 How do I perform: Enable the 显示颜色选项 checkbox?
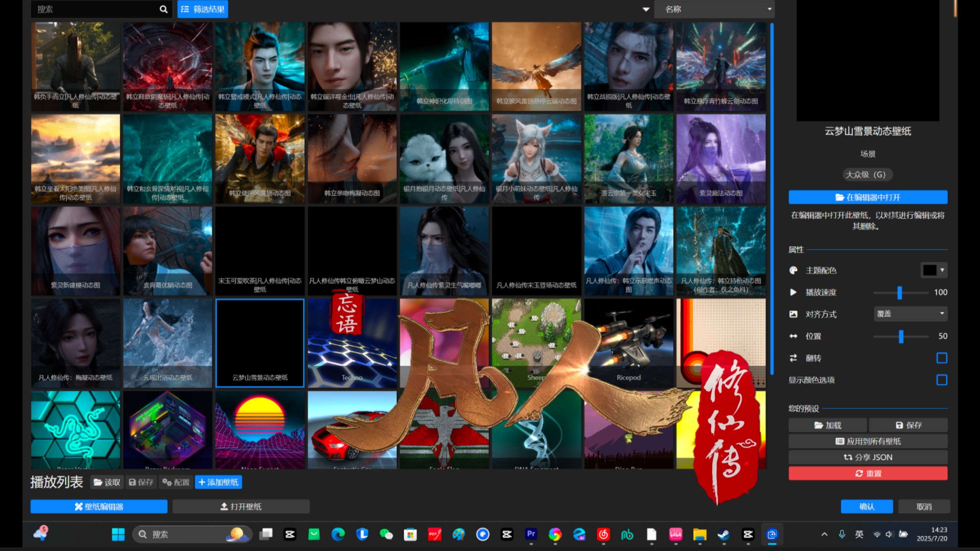[x=941, y=380]
